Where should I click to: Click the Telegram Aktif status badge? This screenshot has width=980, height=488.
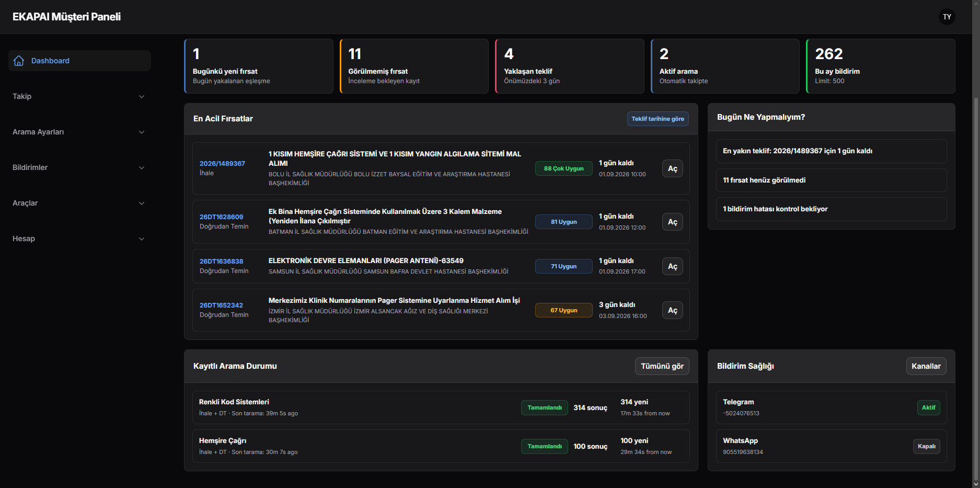(x=929, y=407)
